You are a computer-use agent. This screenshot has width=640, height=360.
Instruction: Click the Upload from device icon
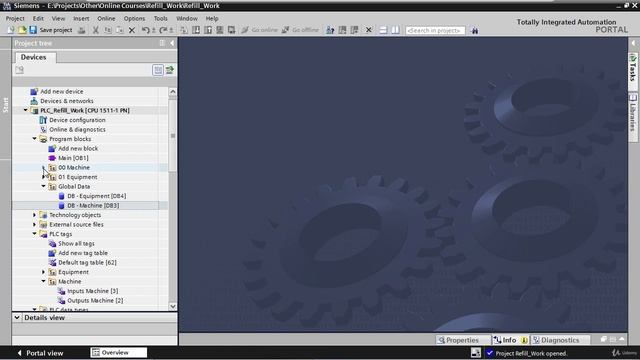(208, 30)
